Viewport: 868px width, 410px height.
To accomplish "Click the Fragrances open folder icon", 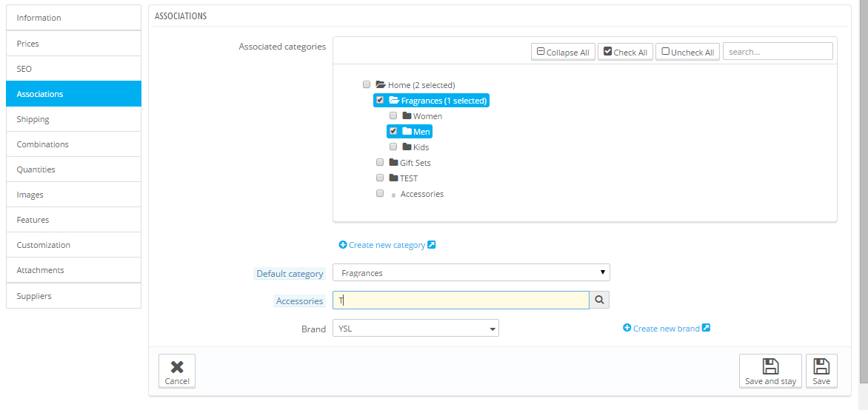I will click(x=394, y=101).
